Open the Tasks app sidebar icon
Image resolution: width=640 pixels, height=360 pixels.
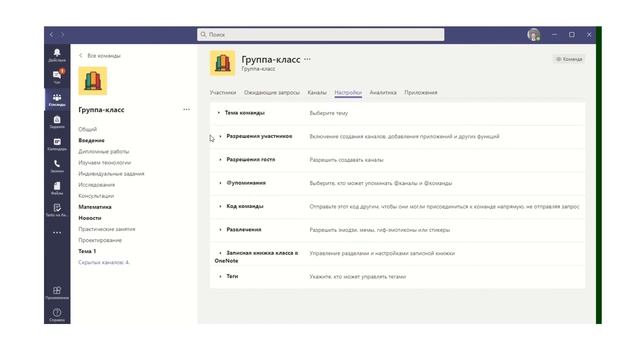coord(57,210)
